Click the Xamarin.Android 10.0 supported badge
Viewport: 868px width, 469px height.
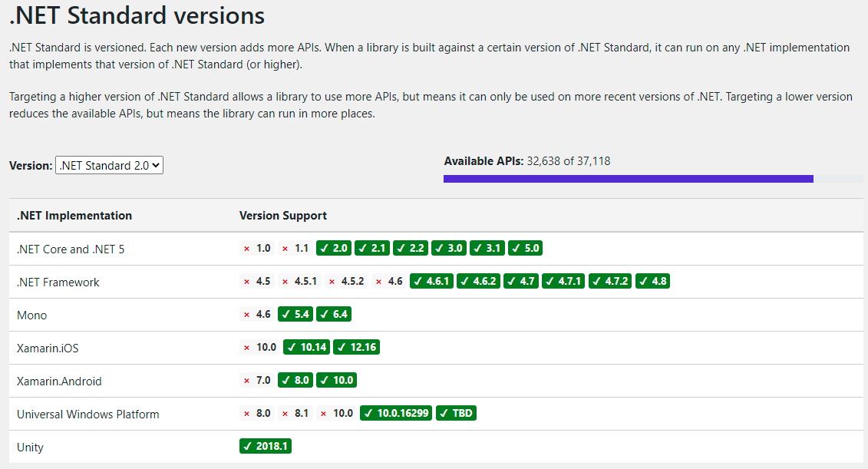click(x=337, y=380)
